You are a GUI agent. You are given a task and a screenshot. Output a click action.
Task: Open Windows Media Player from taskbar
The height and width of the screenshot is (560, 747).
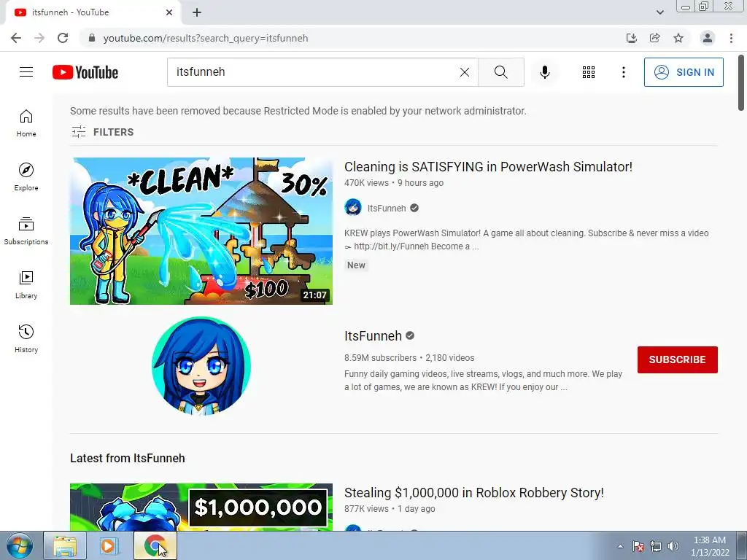108,545
